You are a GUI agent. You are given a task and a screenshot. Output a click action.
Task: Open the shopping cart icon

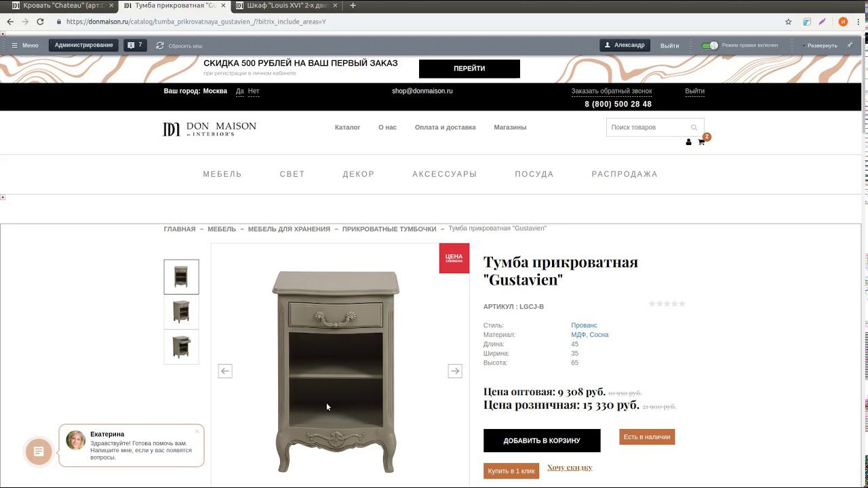701,142
